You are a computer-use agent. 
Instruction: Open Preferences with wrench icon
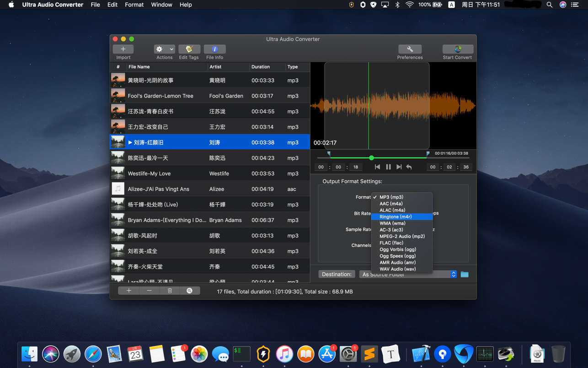[x=410, y=49]
